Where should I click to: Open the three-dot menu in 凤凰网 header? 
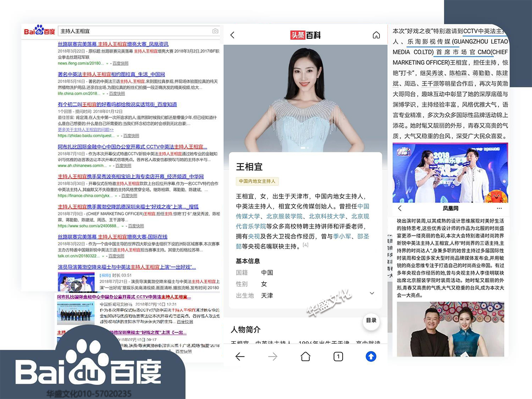[499, 208]
